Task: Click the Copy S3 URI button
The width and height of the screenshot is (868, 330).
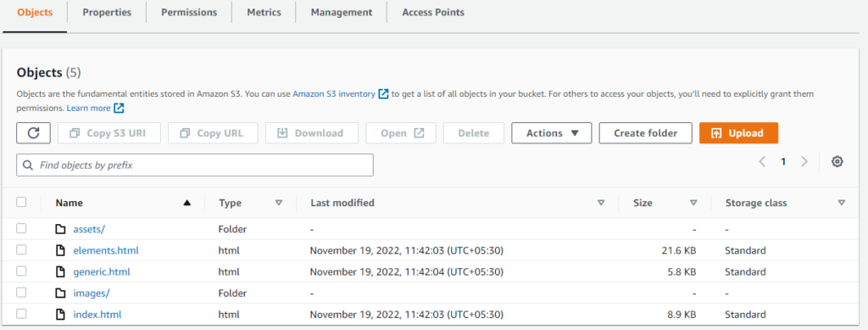Action: pyautogui.click(x=109, y=133)
